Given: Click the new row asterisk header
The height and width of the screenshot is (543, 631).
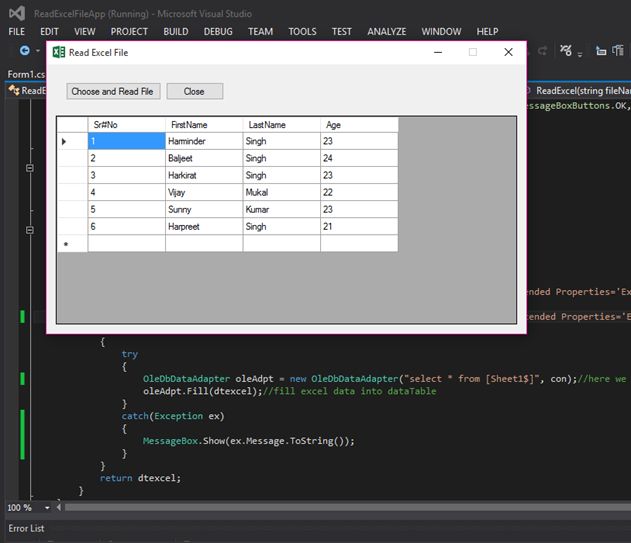Looking at the screenshot, I should (x=66, y=244).
